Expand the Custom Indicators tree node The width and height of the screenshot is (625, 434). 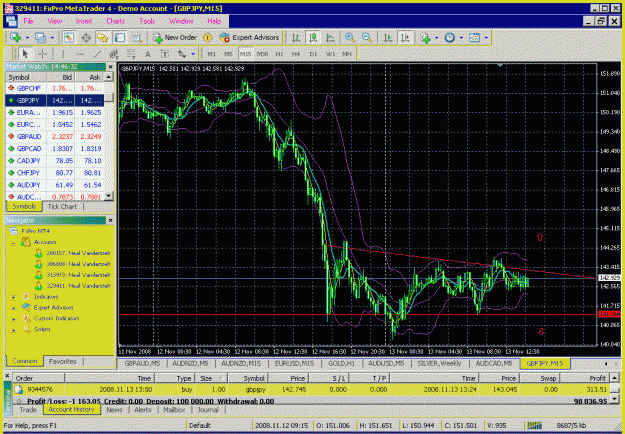pos(14,319)
